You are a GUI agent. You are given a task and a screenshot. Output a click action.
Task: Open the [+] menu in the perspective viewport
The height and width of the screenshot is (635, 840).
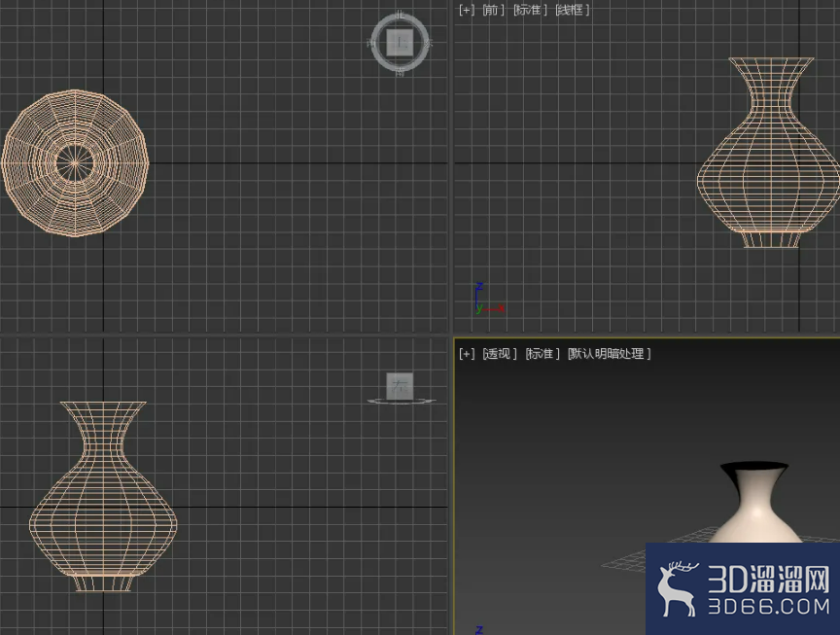point(467,354)
